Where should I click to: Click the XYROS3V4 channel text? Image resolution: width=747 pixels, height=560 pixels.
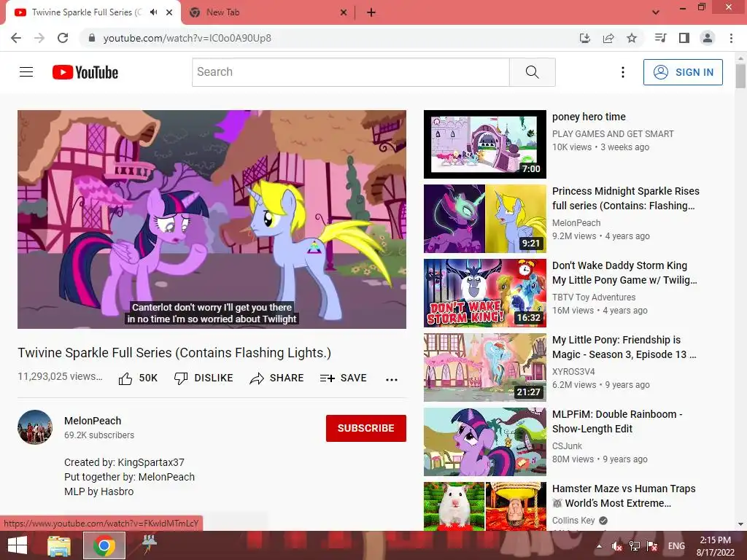tap(573, 371)
